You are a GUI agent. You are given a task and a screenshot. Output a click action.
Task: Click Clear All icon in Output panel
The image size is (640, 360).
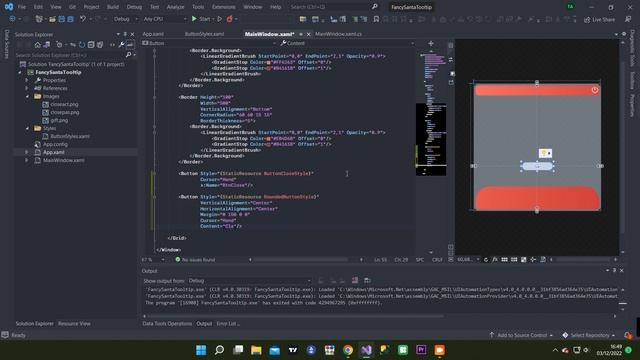355,280
